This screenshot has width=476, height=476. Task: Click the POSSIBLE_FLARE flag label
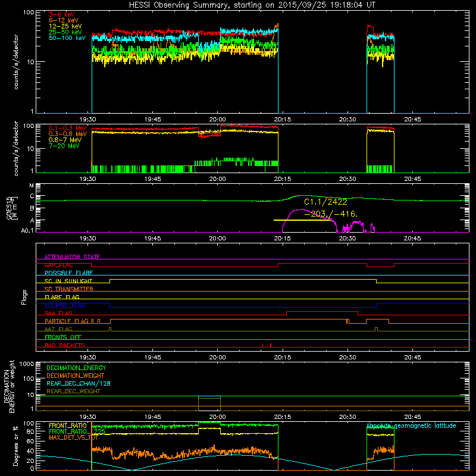coord(68,273)
